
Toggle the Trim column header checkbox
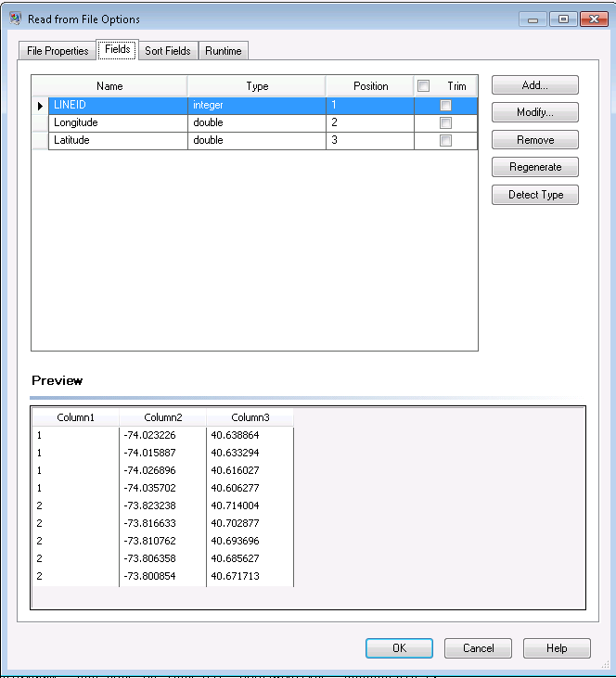(x=424, y=86)
